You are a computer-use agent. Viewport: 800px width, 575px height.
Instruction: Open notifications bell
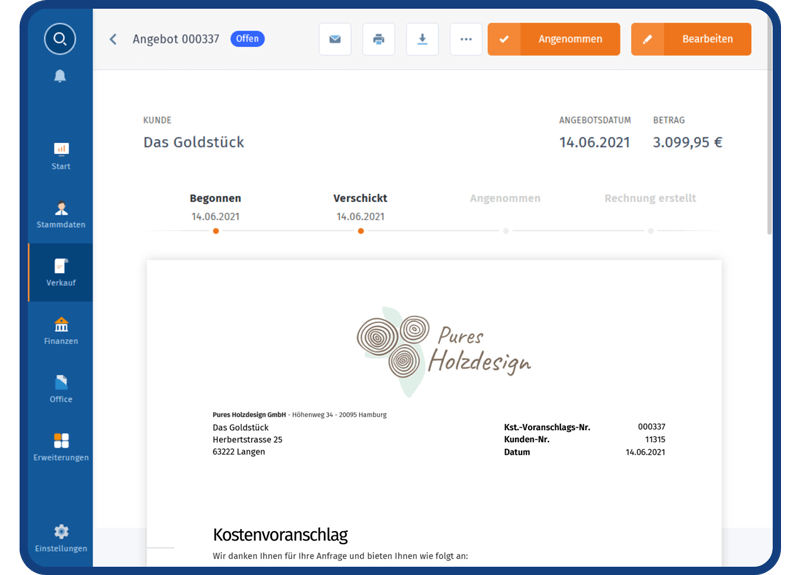click(60, 76)
